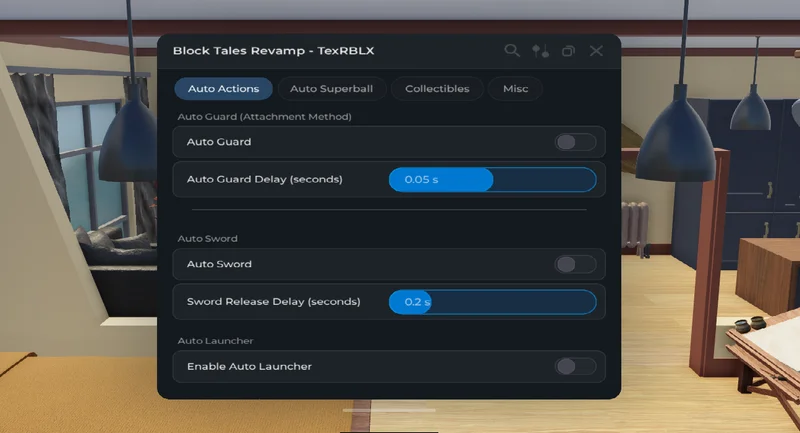The width and height of the screenshot is (800, 433).
Task: Click the Enable Auto Launcher label
Action: click(x=249, y=366)
